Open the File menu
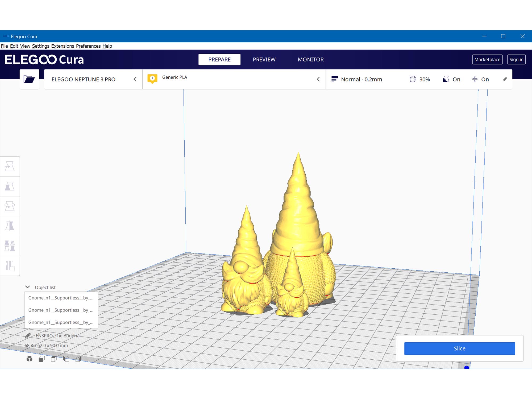The width and height of the screenshot is (532, 399). 4,46
